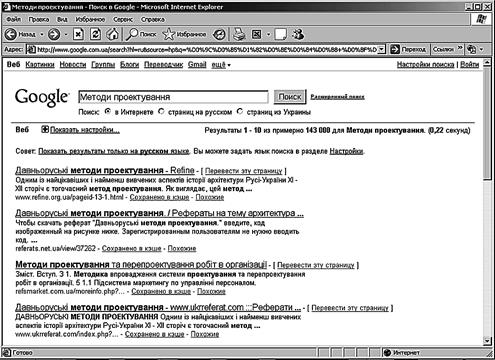Expand the 'ещё' menu in Google bar

coord(221,65)
